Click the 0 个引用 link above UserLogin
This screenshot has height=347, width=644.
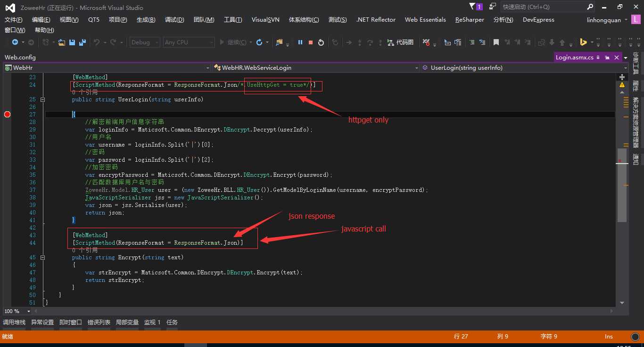[85, 92]
